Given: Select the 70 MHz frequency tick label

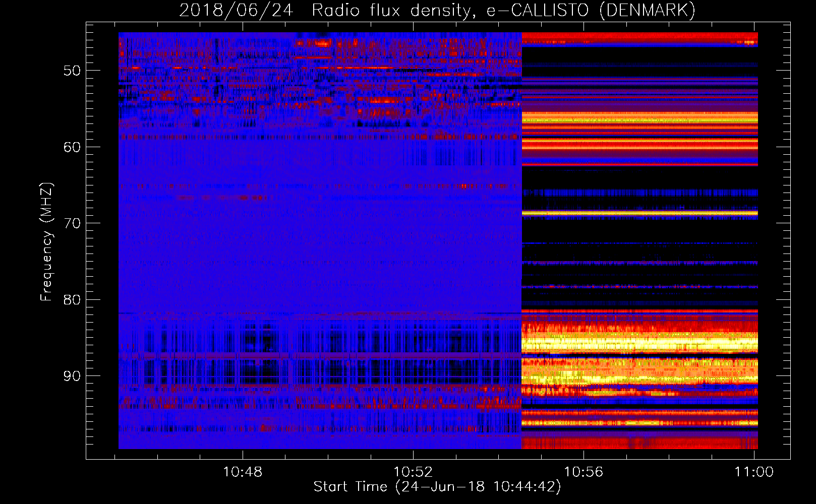Looking at the screenshot, I should 72,223.
